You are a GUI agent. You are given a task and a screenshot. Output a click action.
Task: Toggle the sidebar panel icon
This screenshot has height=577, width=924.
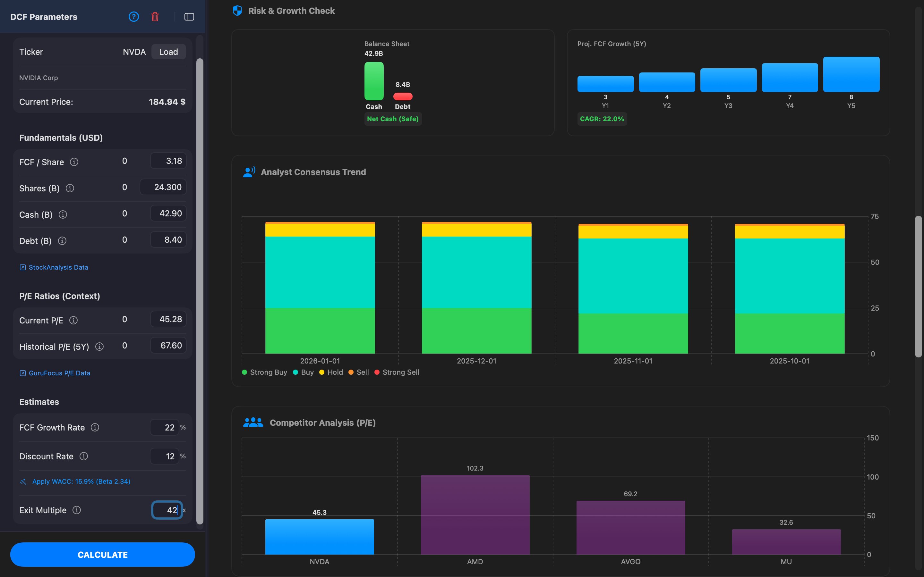pos(189,17)
